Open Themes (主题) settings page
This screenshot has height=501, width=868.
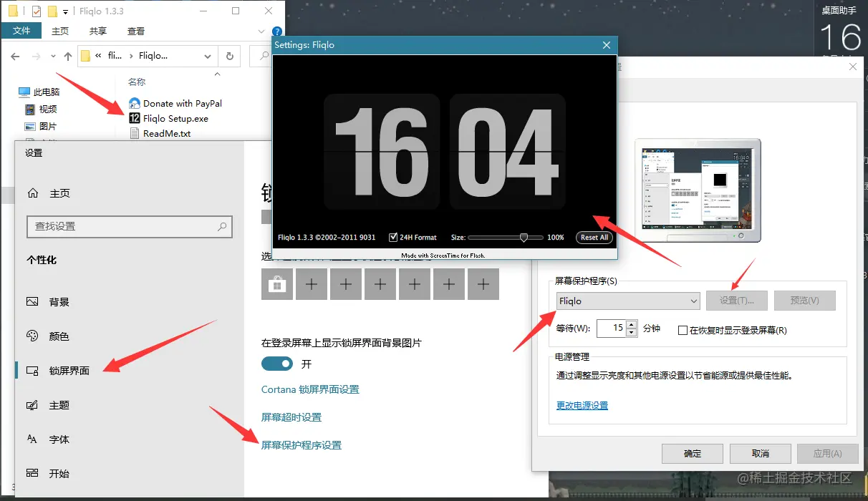tap(49, 405)
